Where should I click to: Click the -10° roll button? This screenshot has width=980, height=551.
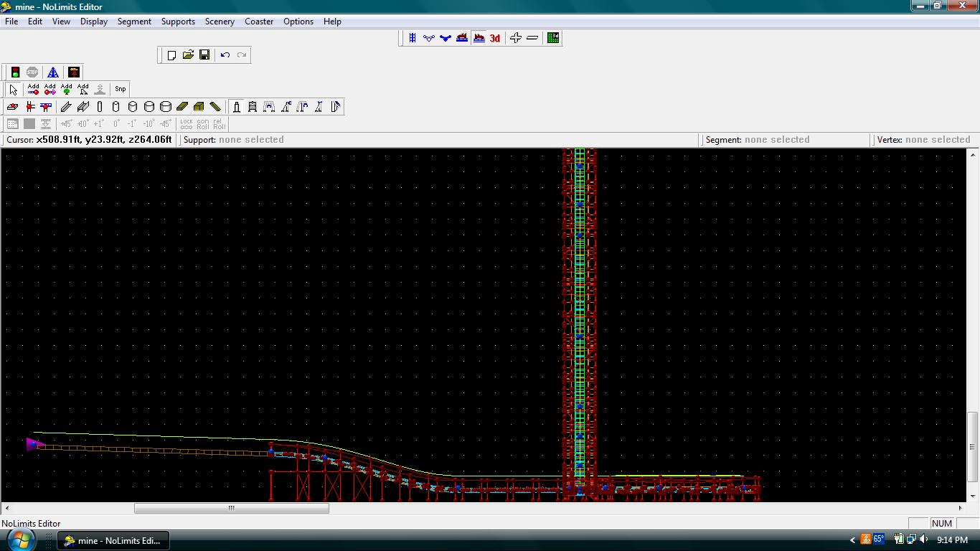149,124
